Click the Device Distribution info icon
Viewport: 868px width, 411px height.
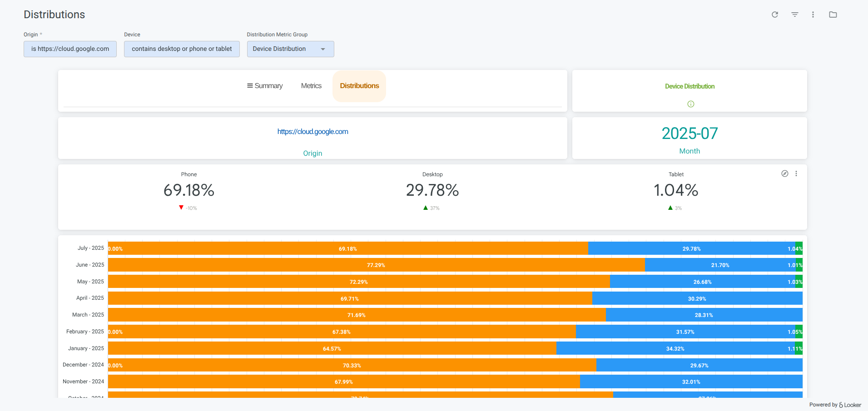pyautogui.click(x=691, y=104)
